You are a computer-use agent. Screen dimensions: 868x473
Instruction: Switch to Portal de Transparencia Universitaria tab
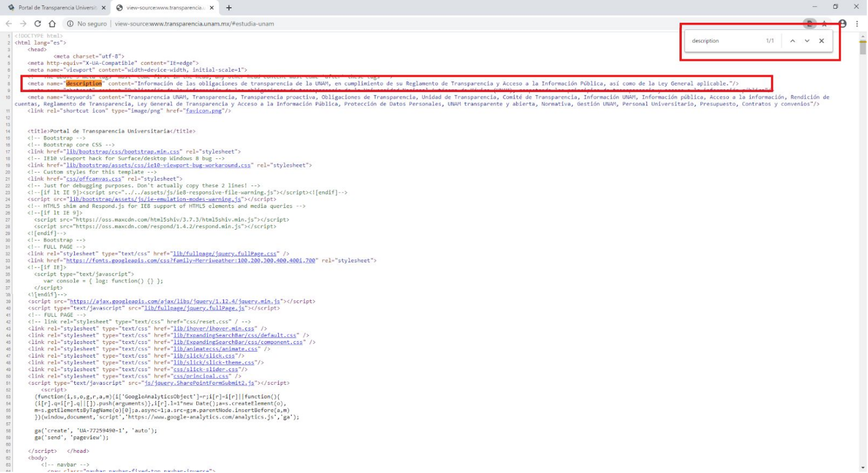(x=56, y=8)
